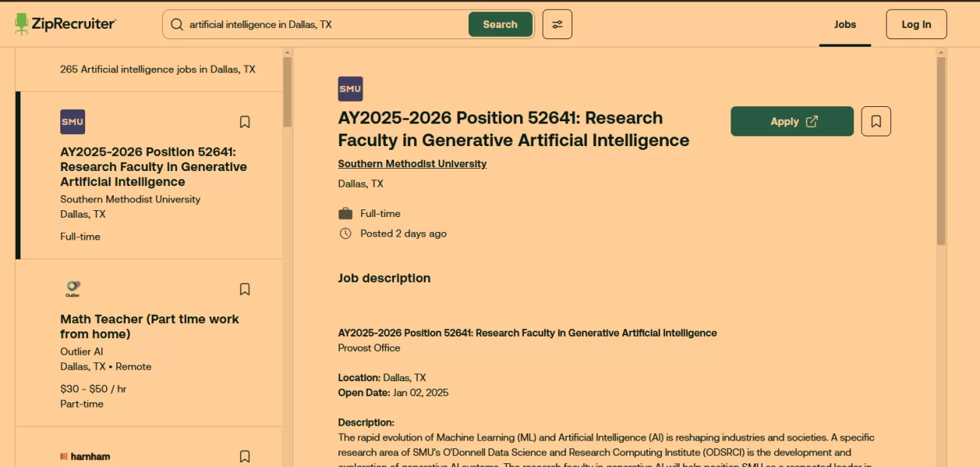Bookmark the harnham job card
Screen dimensions: 980x467
[x=244, y=456]
